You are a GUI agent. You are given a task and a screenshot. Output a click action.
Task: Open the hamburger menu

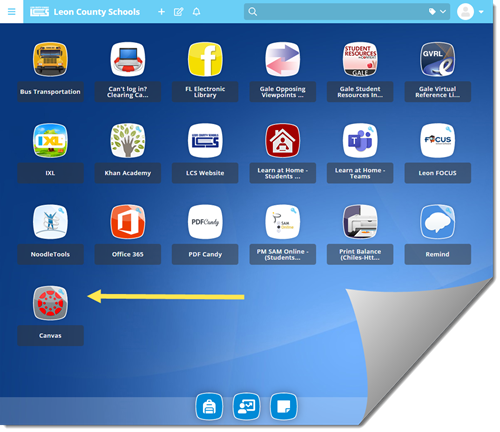pos(12,12)
